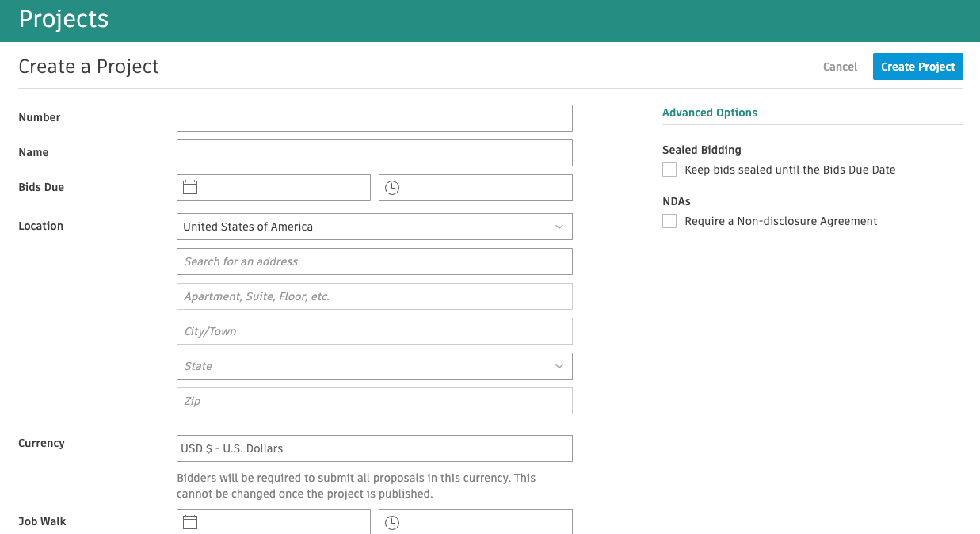Click the Bids Due clock icon

(x=392, y=188)
